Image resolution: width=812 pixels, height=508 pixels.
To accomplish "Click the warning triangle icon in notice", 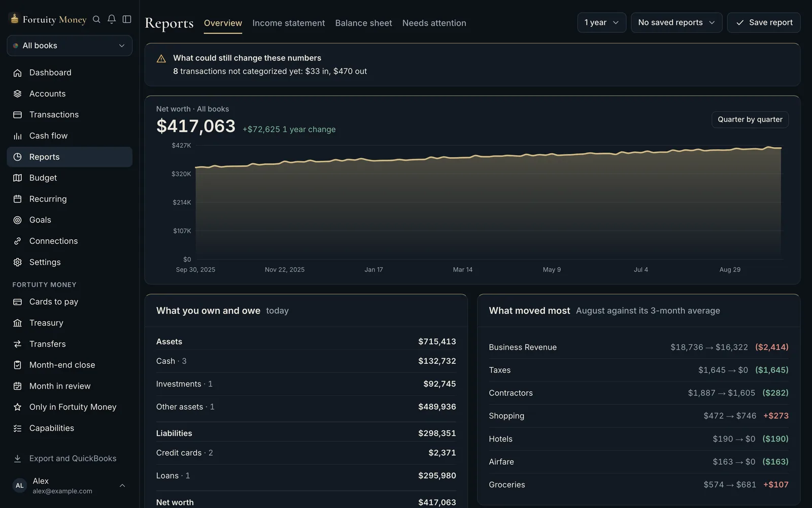I will [161, 59].
